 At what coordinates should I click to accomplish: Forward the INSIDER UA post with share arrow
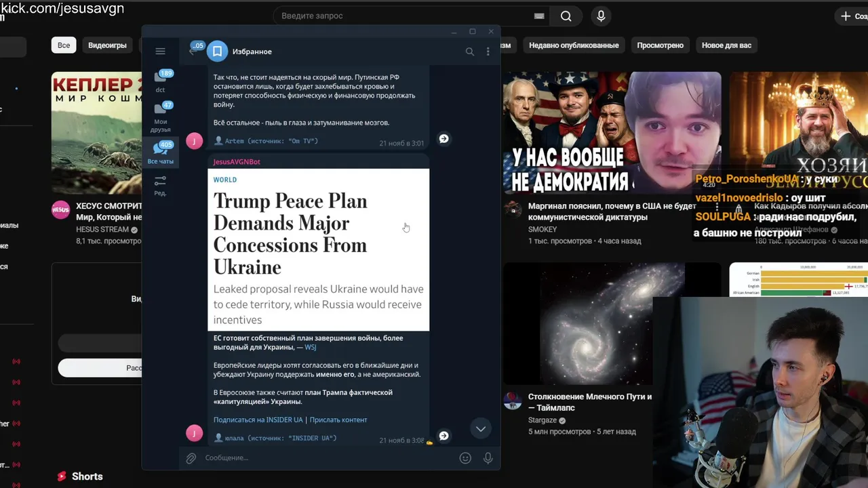click(x=443, y=436)
